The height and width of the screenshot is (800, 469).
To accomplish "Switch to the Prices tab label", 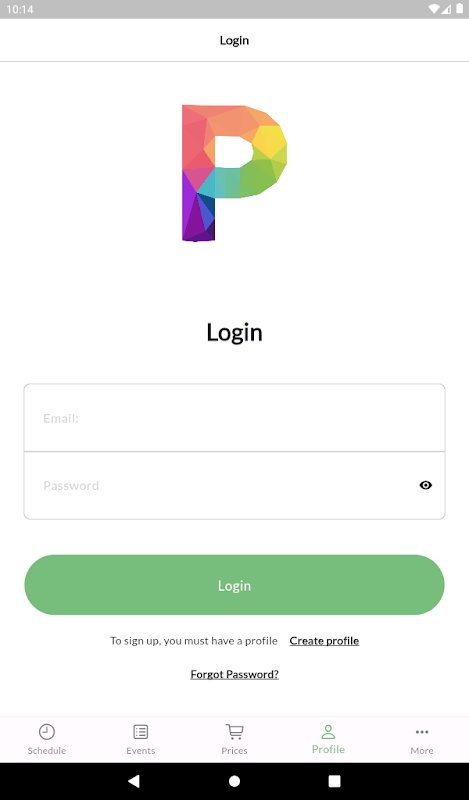I will tap(234, 751).
